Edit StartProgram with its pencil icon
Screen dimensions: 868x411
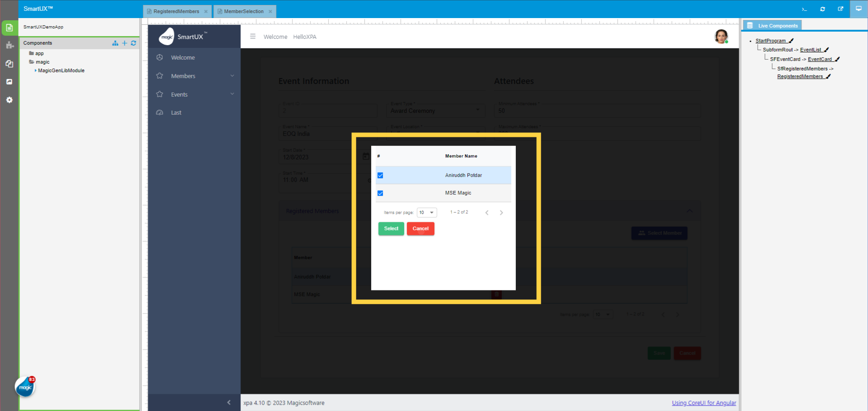click(x=791, y=41)
